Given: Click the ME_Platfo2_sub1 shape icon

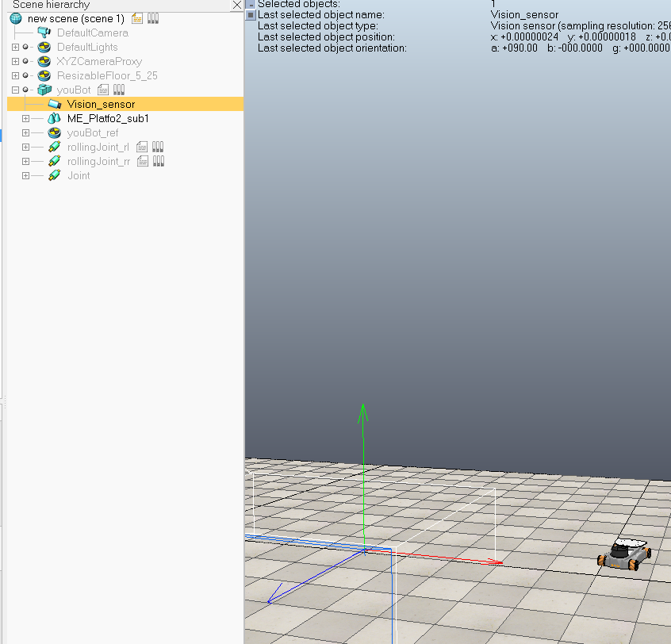Looking at the screenshot, I should [54, 118].
